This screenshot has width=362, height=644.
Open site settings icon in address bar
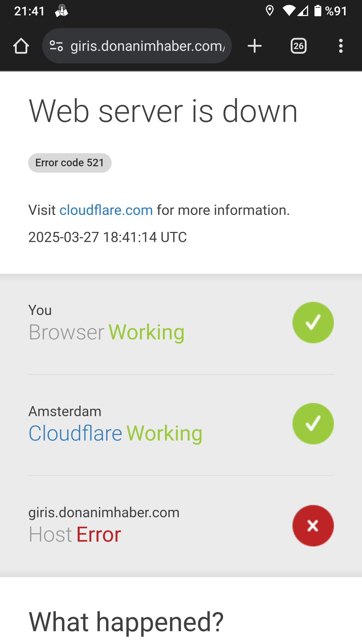coord(56,46)
